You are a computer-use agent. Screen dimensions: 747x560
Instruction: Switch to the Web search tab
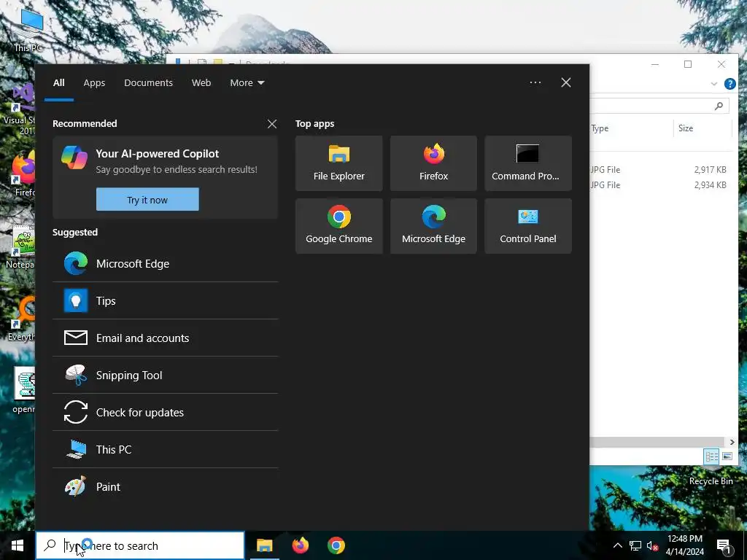pos(201,82)
